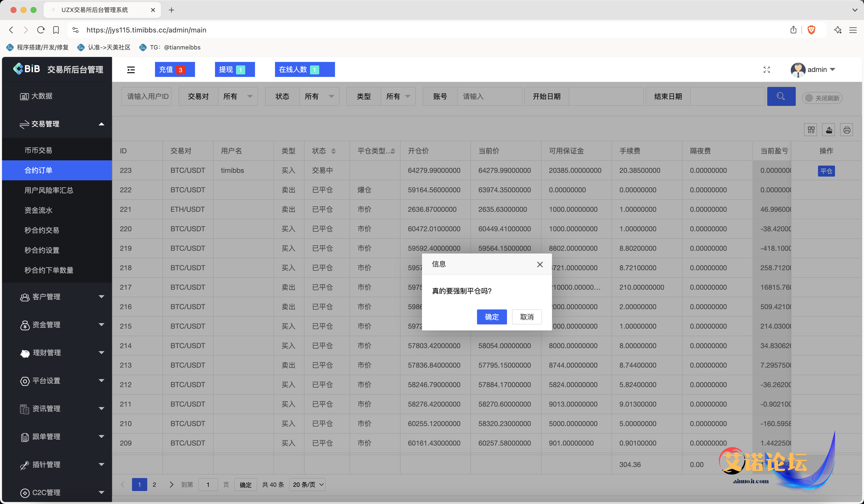
Task: Toggle the sidebar collapse hamburger icon
Action: [131, 69]
